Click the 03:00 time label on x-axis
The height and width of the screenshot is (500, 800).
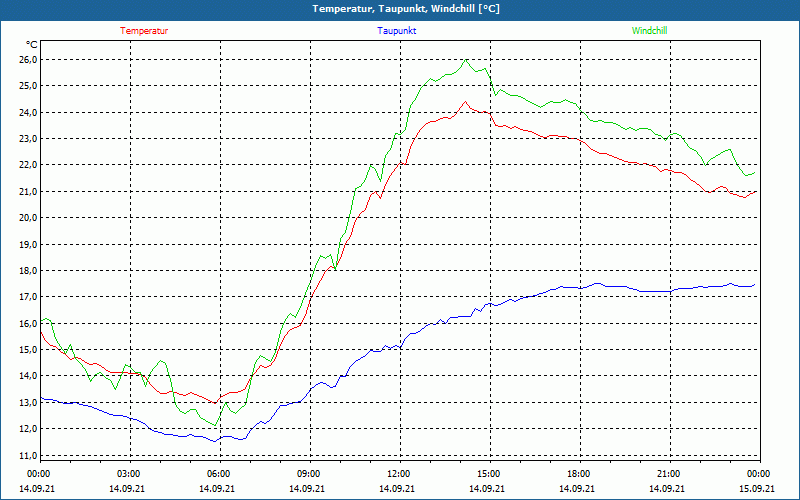(128, 474)
